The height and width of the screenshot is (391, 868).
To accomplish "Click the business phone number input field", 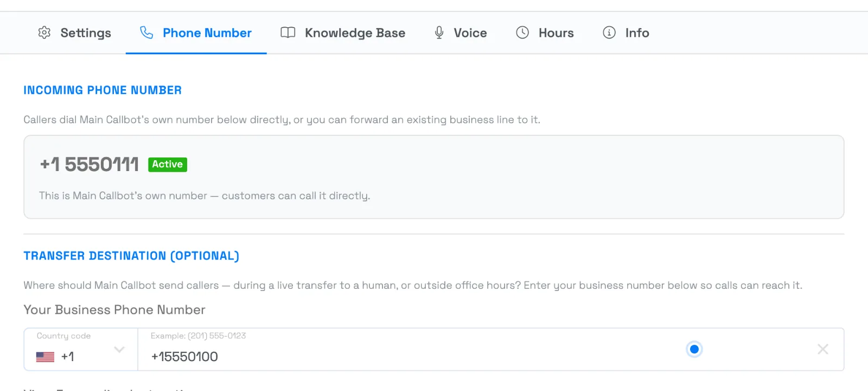I will click(x=491, y=350).
